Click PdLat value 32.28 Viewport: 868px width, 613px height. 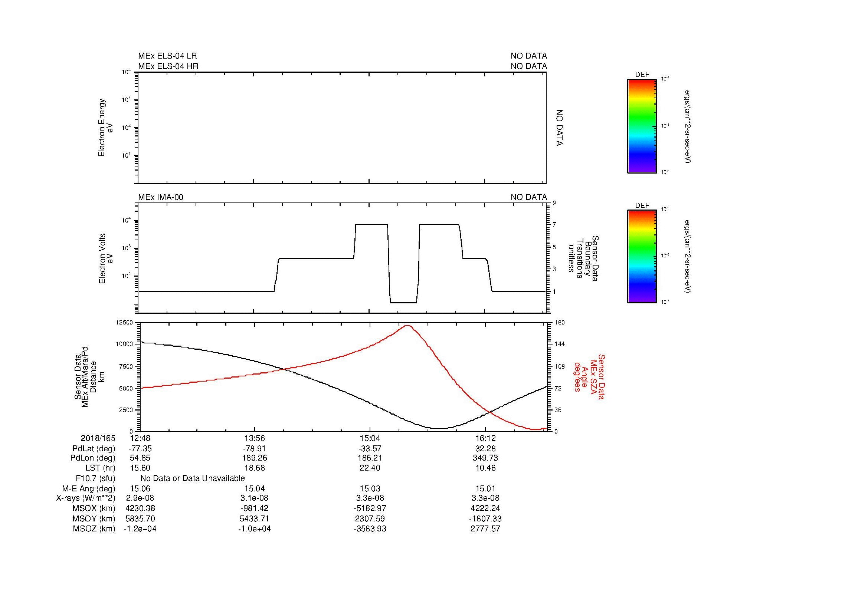[485, 449]
